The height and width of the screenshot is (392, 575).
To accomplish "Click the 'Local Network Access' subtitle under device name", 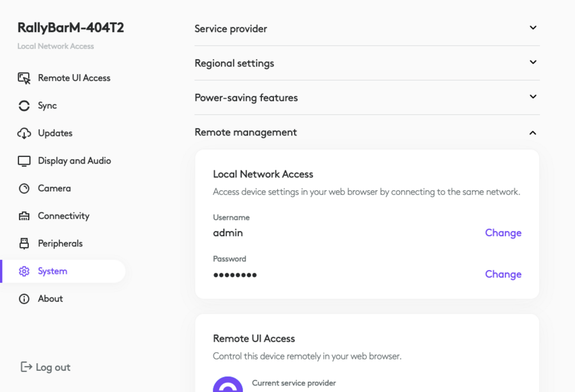I will (56, 46).
